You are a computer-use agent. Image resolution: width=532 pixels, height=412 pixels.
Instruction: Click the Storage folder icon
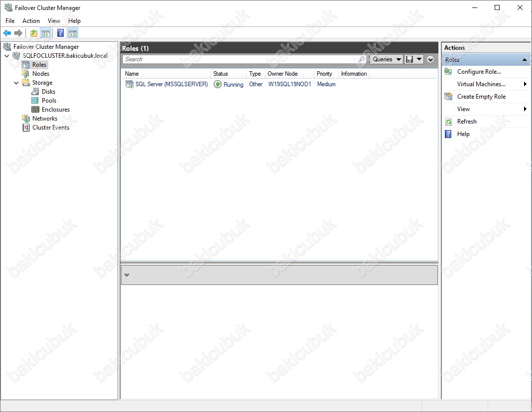pos(26,83)
